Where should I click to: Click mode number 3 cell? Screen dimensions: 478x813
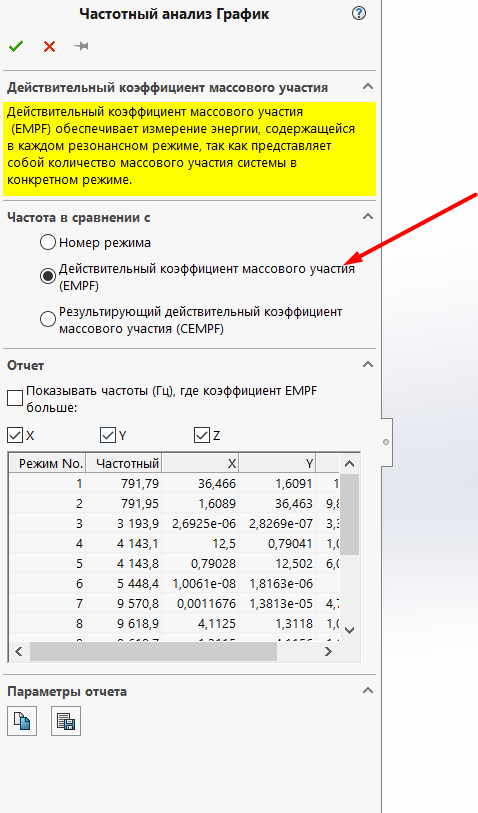click(47, 524)
